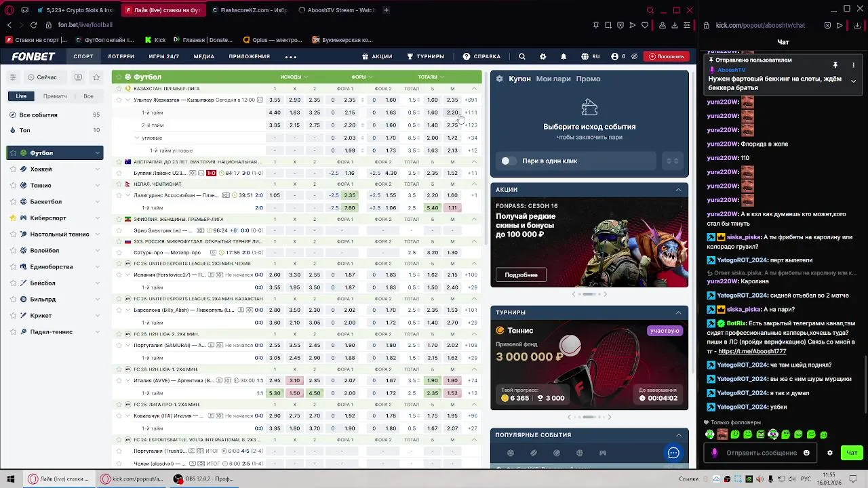This screenshot has height=488, width=868.
Task: Toggle Пари в один клик switch
Action: coord(509,161)
